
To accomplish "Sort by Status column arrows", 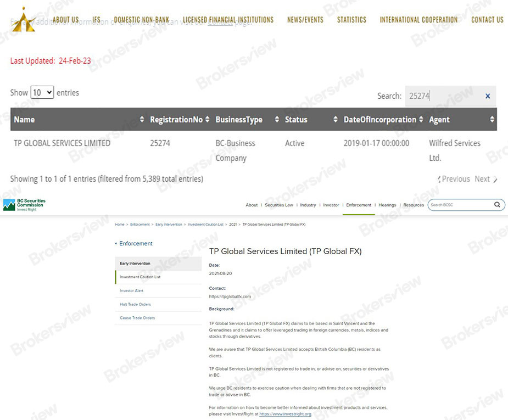I will click(336, 119).
